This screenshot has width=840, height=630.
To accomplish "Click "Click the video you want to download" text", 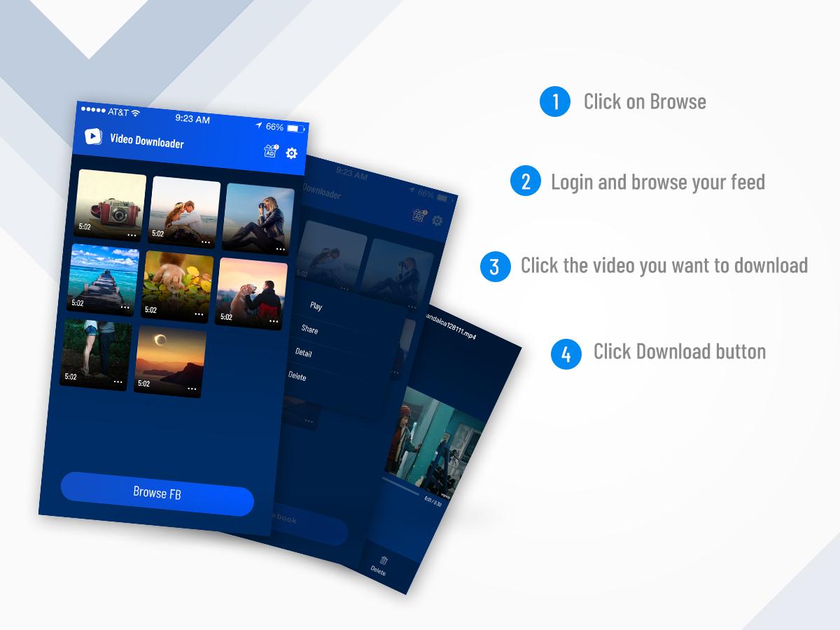I will [x=664, y=265].
